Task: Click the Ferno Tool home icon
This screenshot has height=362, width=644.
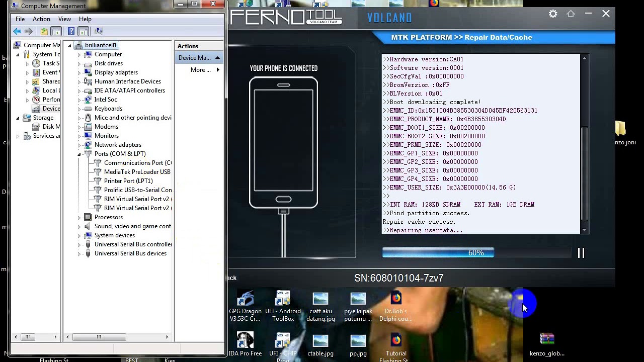Action: [571, 14]
